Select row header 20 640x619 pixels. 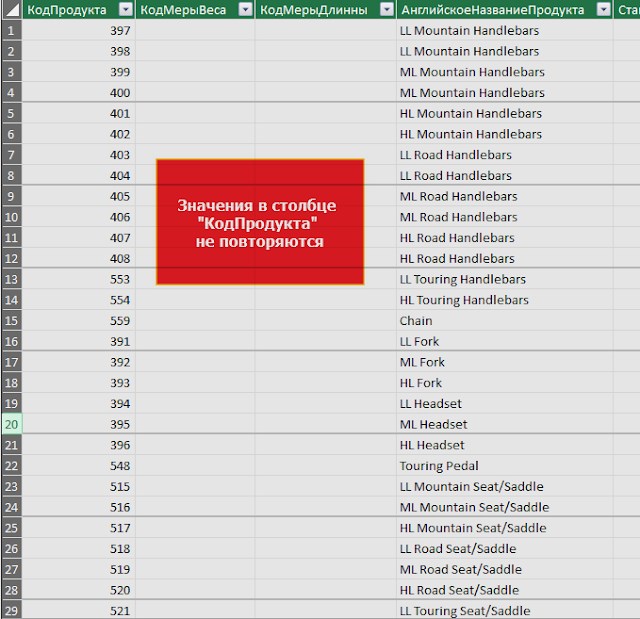pos(11,424)
